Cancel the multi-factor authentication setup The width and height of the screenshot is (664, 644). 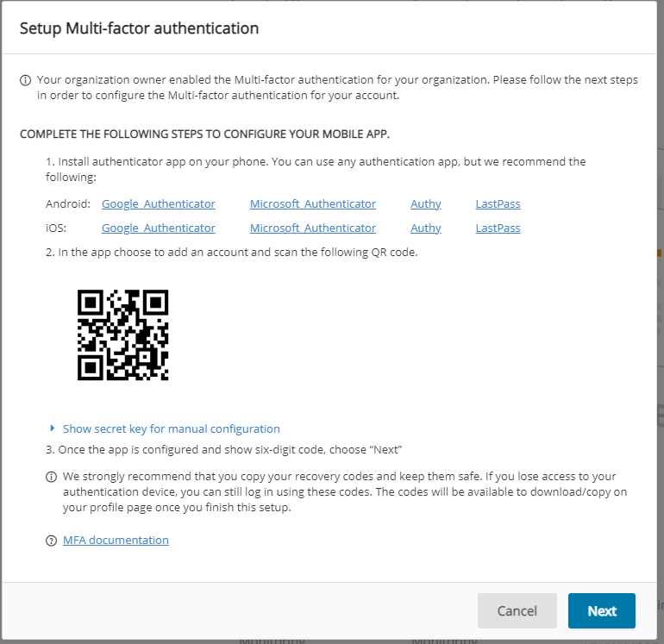coord(517,610)
